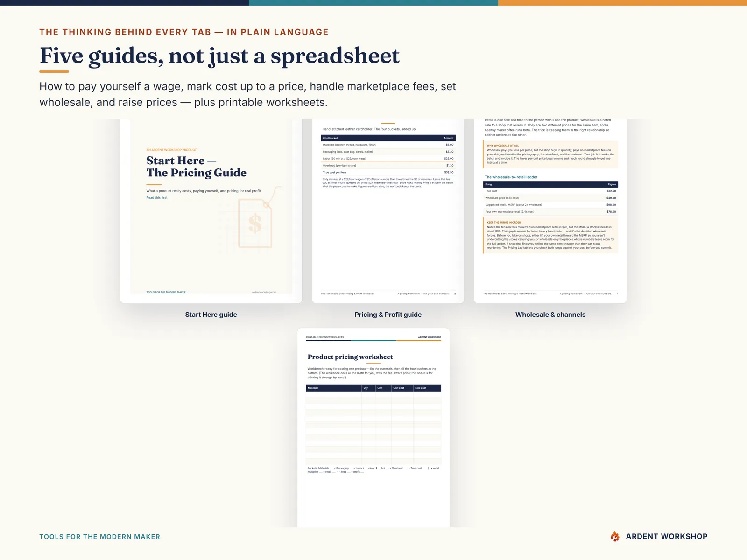Click the 'Wholesale price (1.5x cost)' row

(x=550, y=198)
